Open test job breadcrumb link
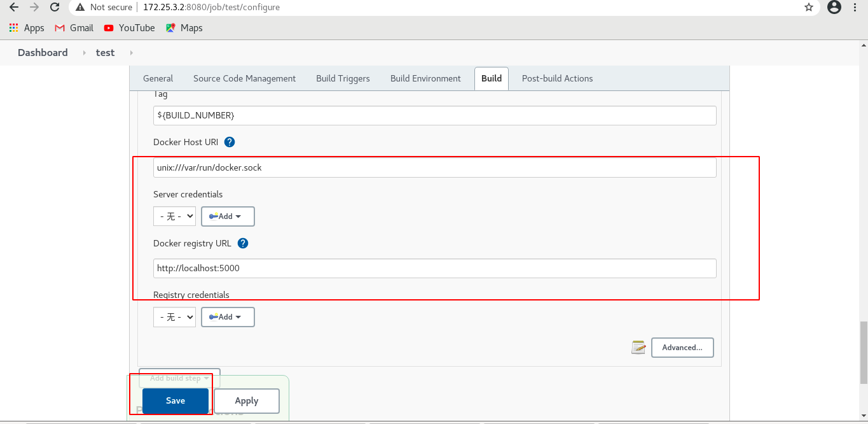This screenshot has width=868, height=424. [105, 53]
